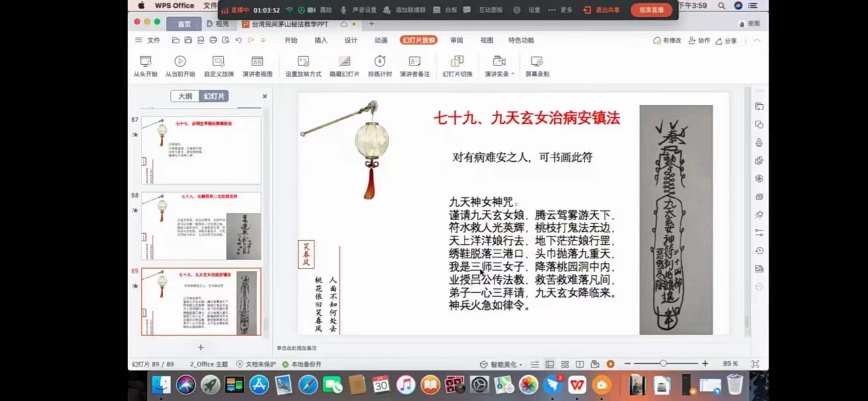The height and width of the screenshot is (401, 868).
Task: Open speaker notes tool 演讲者备注
Action: tap(415, 66)
